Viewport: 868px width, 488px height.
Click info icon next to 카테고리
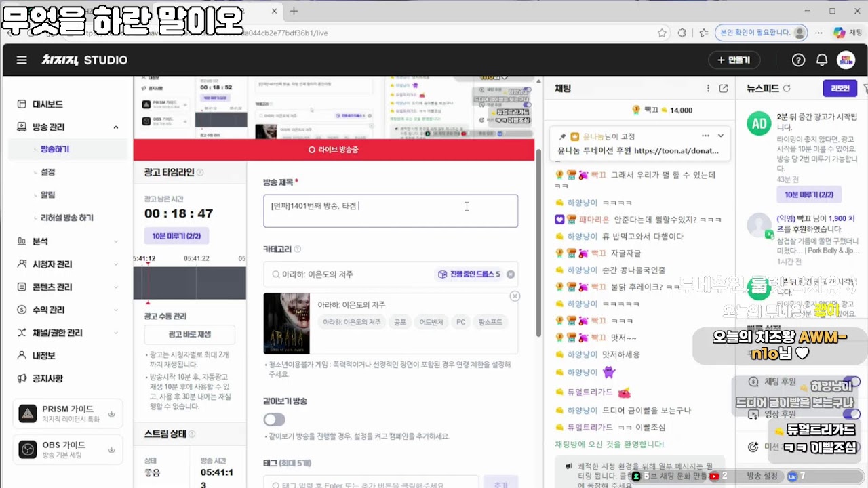298,249
